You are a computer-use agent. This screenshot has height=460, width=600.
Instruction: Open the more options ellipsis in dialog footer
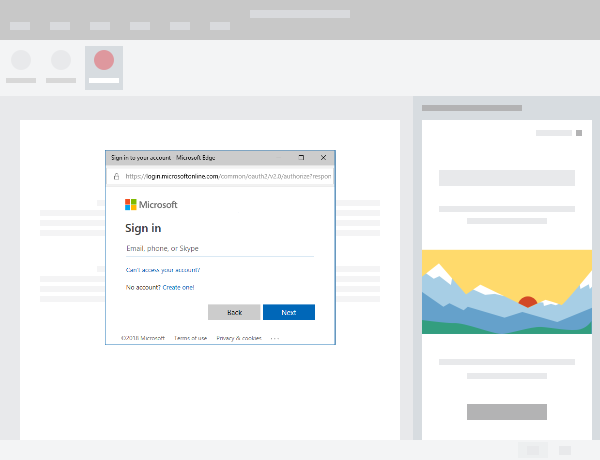[275, 338]
